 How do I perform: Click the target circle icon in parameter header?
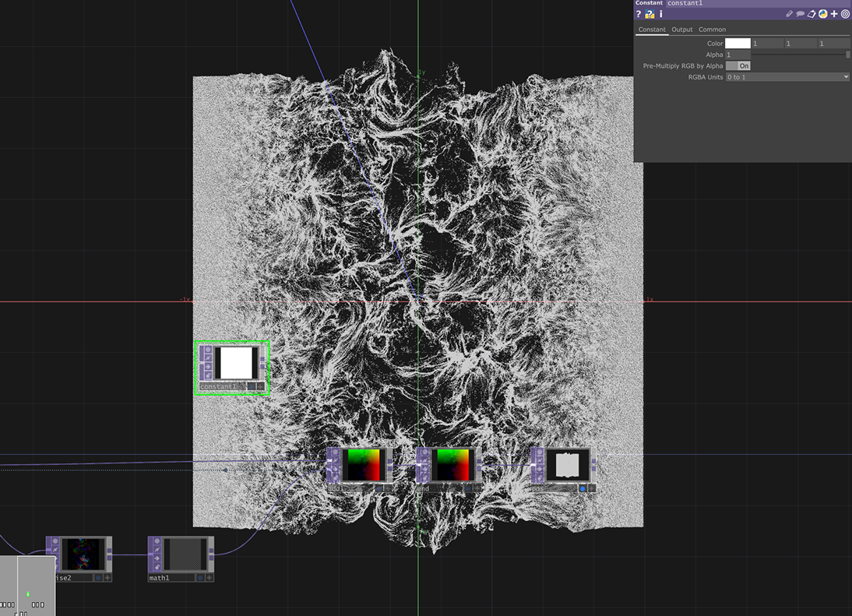845,14
